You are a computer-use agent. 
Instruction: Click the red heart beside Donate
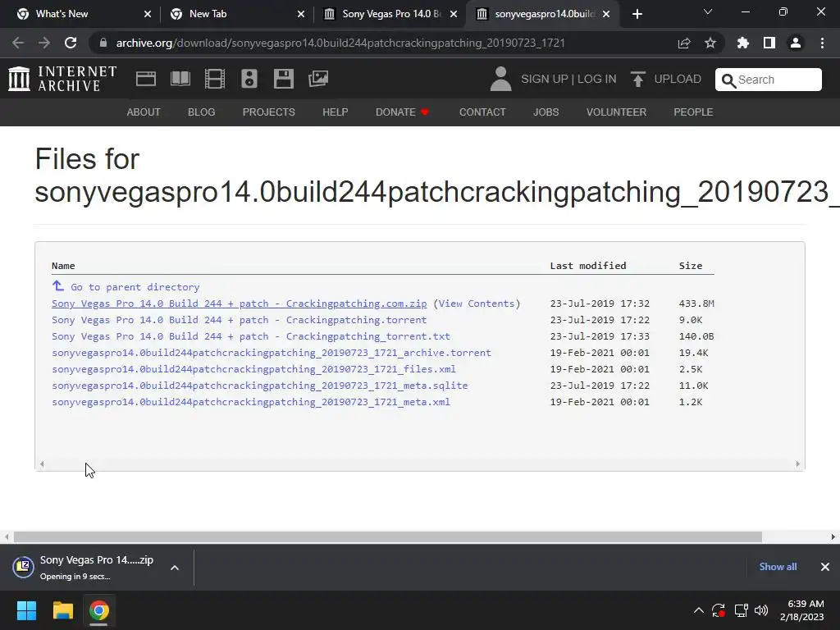point(426,112)
